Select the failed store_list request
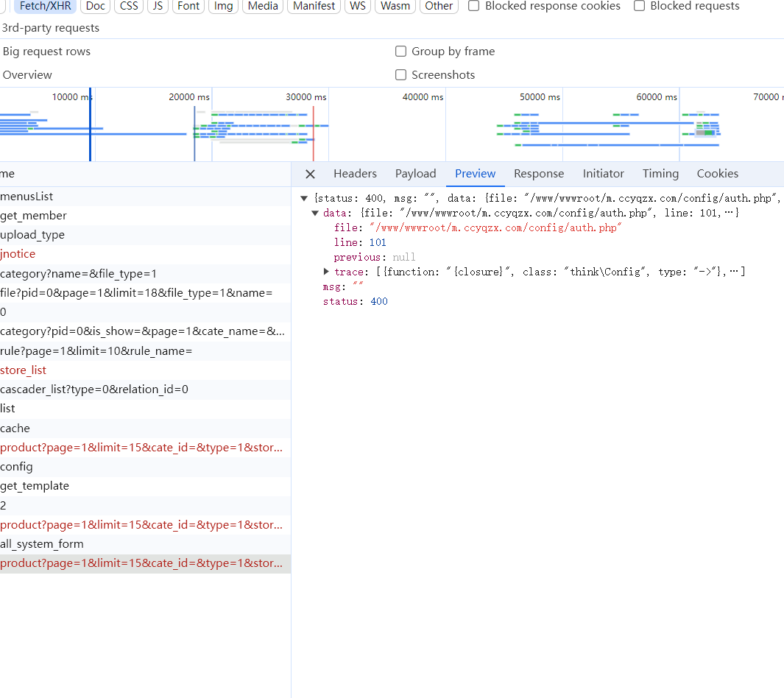This screenshot has width=784, height=698. tap(23, 370)
